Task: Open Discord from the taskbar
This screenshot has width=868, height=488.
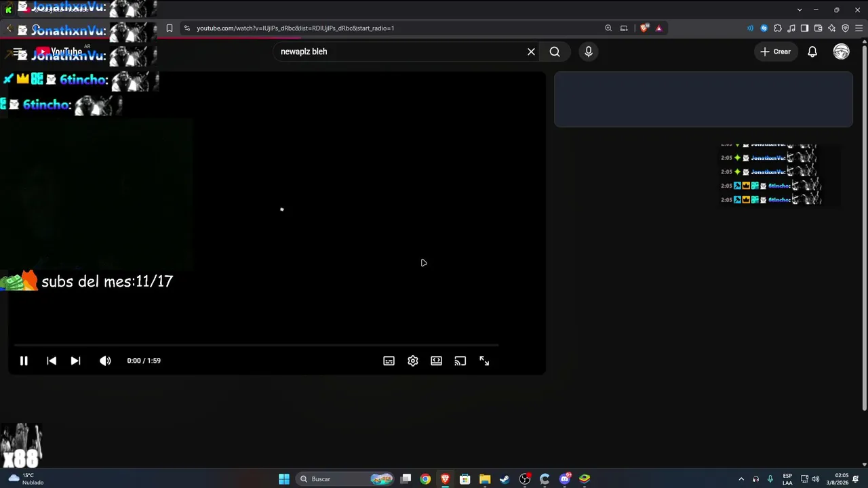Action: (565, 479)
